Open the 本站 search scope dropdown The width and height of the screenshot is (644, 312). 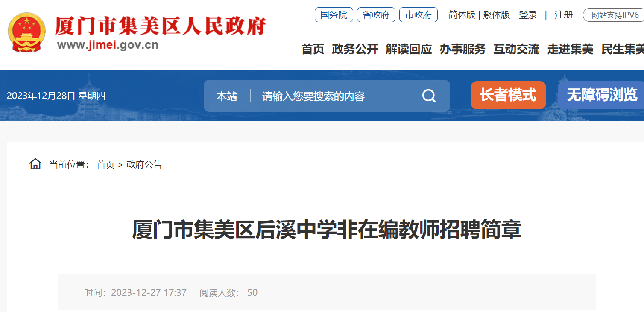[227, 96]
